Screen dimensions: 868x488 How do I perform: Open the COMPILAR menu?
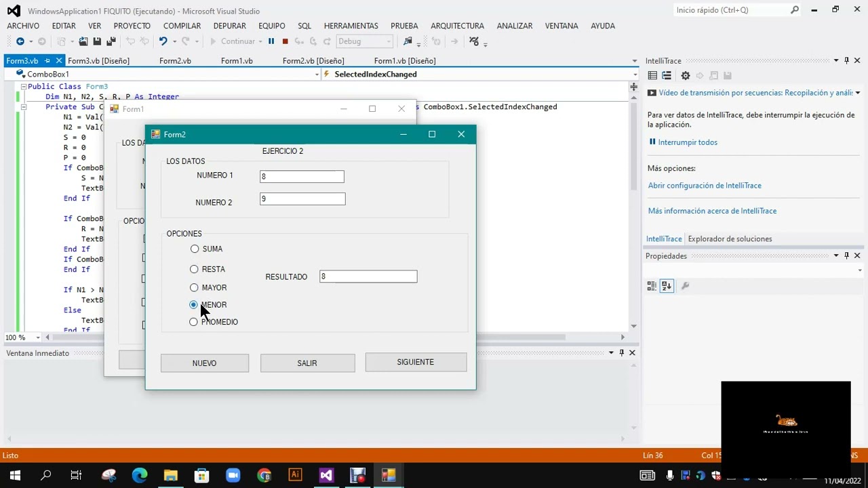[182, 26]
